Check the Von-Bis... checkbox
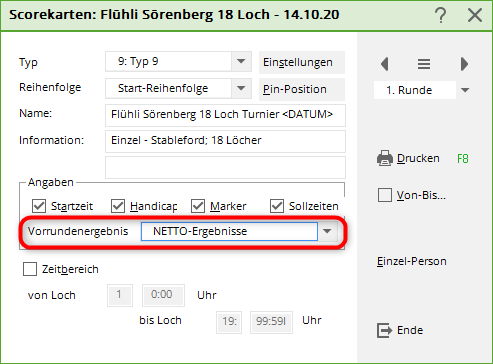The height and width of the screenshot is (364, 493). tap(385, 195)
